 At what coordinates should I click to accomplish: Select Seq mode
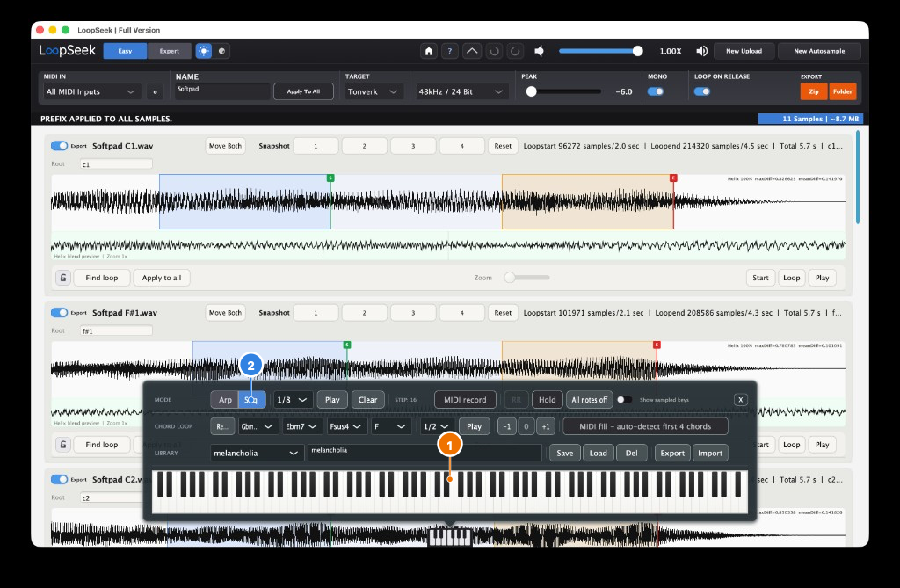tap(252, 400)
